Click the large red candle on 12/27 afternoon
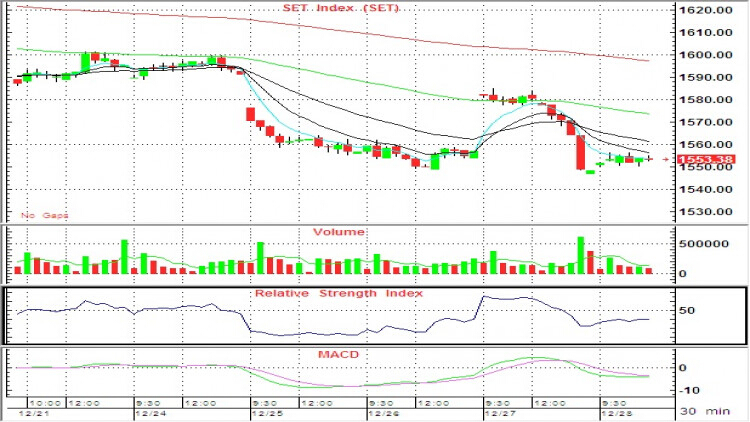The height and width of the screenshot is (422, 750). [x=580, y=152]
